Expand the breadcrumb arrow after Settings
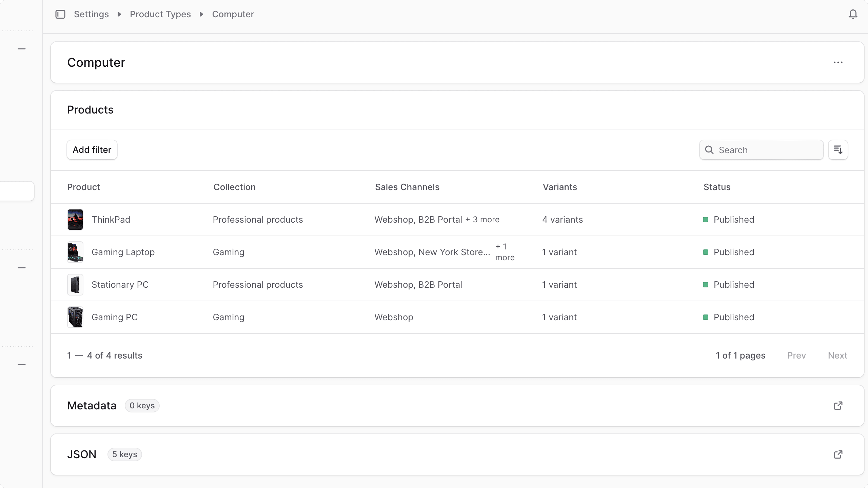Viewport: 868px width, 488px height. point(119,14)
